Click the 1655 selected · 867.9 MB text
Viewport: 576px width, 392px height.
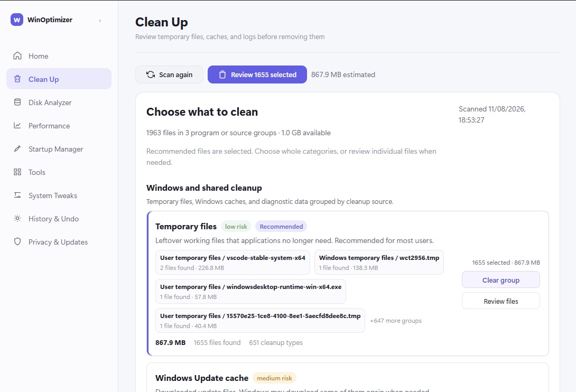(506, 263)
